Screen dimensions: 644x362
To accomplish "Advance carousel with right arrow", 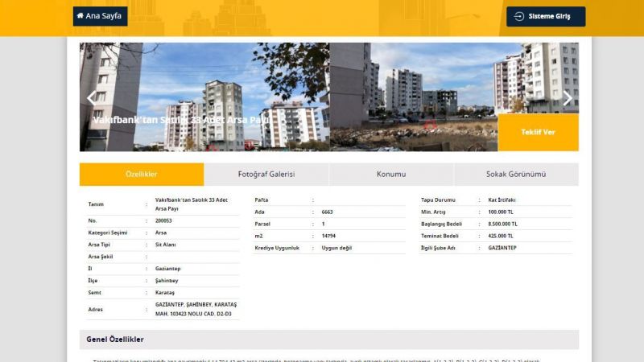I will point(568,97).
